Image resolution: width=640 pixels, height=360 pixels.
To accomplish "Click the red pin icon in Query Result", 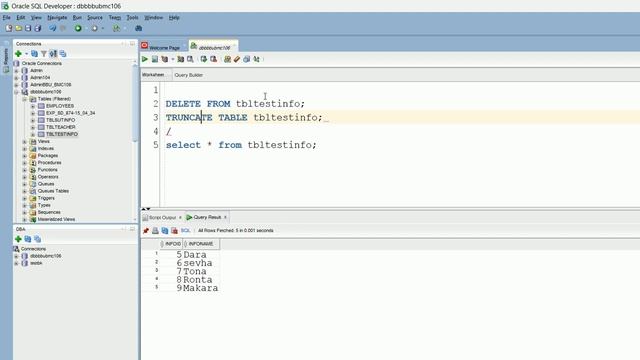I will [146, 231].
